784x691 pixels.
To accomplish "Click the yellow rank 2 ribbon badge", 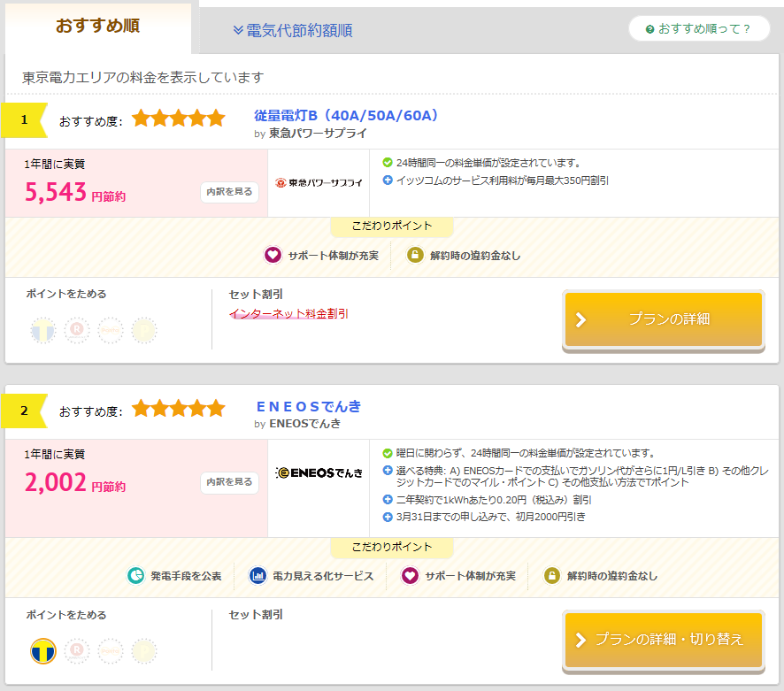I will pos(24,411).
